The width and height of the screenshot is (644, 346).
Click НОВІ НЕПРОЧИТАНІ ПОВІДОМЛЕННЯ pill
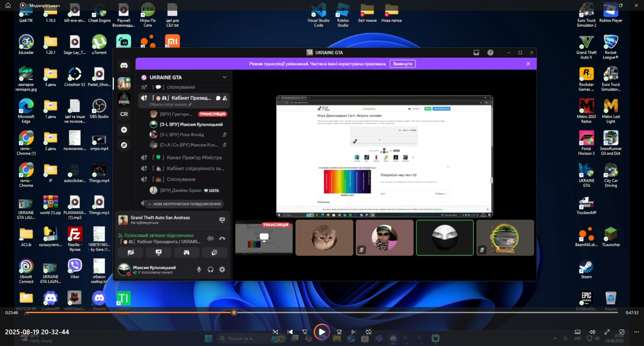[184, 204]
